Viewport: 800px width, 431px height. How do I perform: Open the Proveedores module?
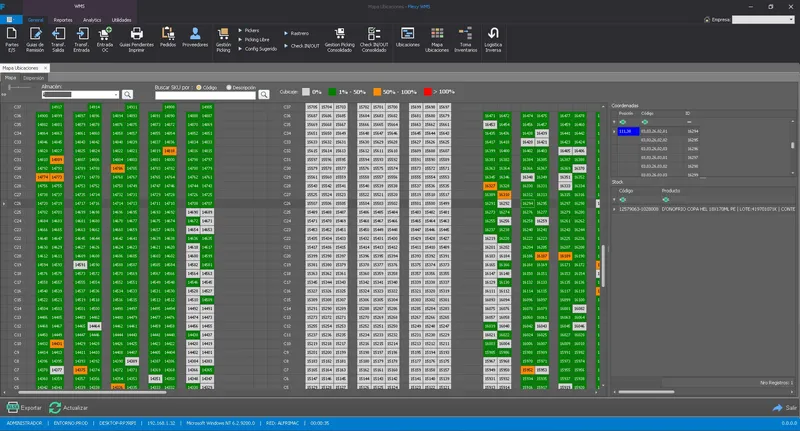(x=195, y=37)
